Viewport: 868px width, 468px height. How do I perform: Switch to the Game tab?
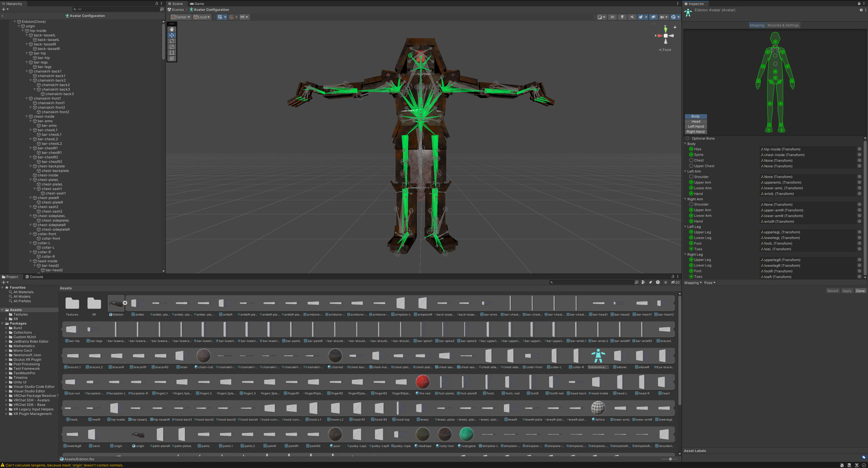click(x=197, y=4)
